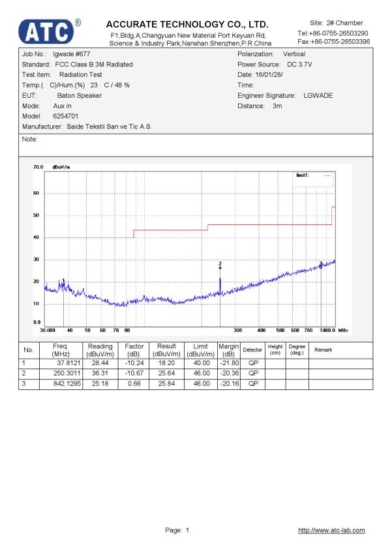Select the Fax:+86-0755-26503396 number
Image resolution: width=392 pixels, height=555 pixels.
(333, 41)
